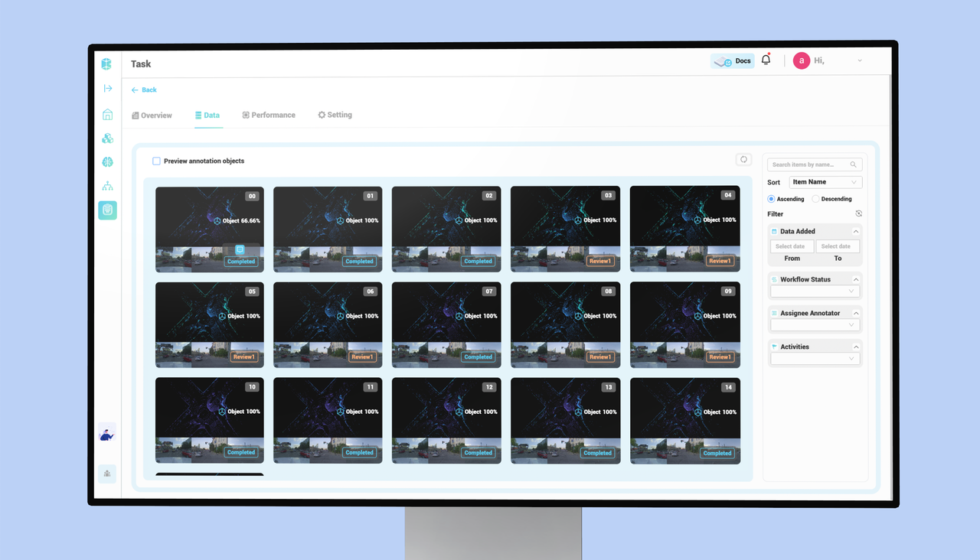
Task: Click the brain-shaped models icon in sidebar
Action: (x=107, y=161)
